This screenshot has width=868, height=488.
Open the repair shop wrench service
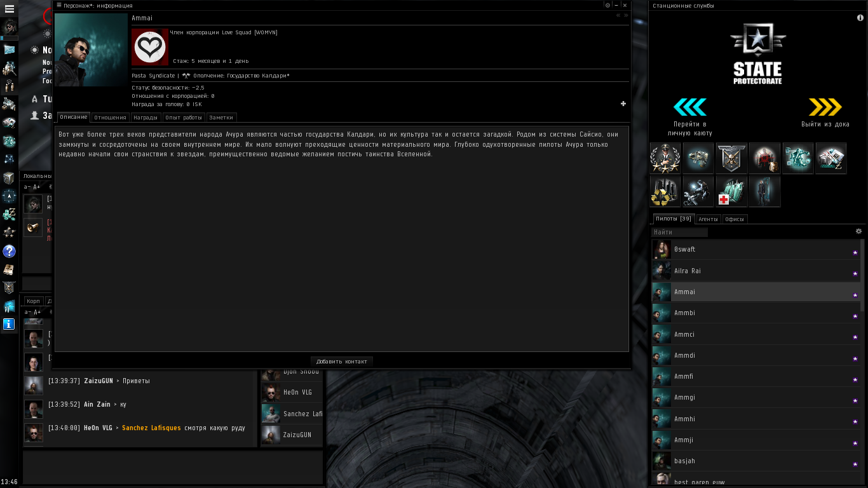pyautogui.click(x=698, y=191)
